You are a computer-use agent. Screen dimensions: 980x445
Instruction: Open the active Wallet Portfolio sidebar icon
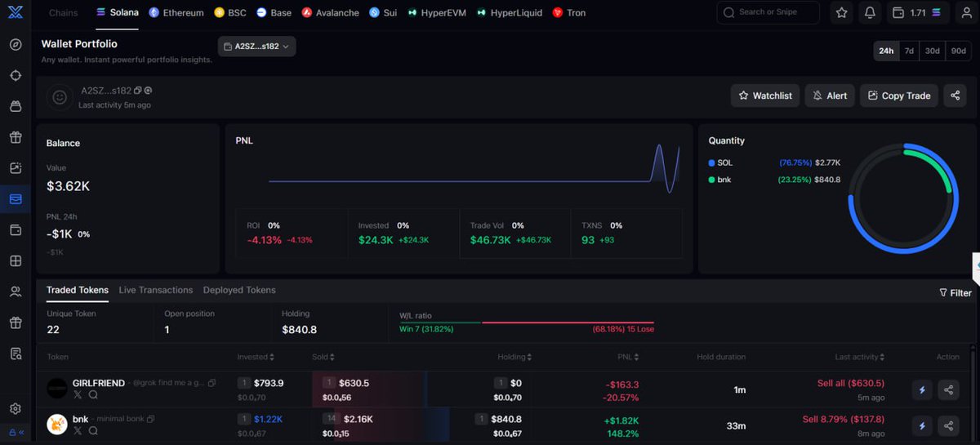[16, 199]
